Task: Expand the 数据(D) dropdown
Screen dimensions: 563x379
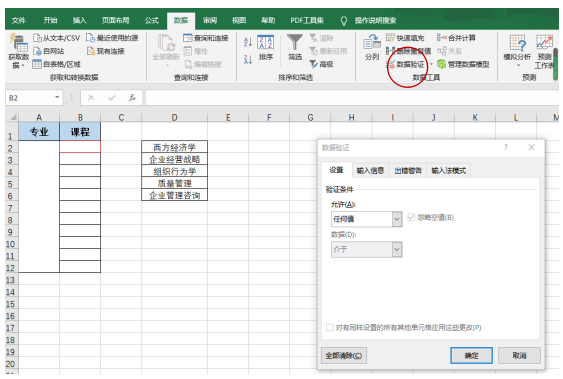Action: [397, 249]
